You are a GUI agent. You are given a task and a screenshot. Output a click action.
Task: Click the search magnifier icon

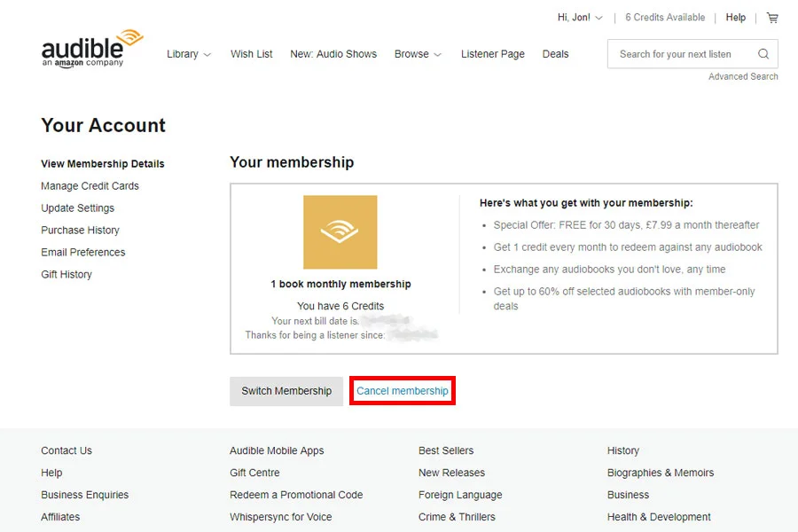763,54
